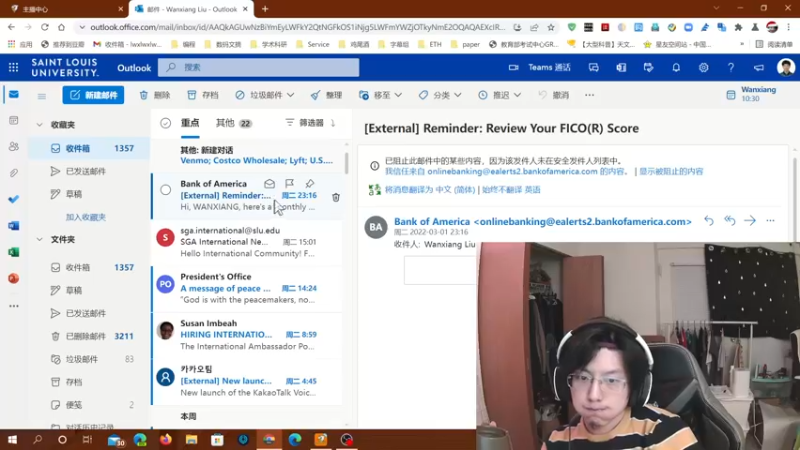Click the Bank of America sender name
800x450 pixels.
point(543,221)
